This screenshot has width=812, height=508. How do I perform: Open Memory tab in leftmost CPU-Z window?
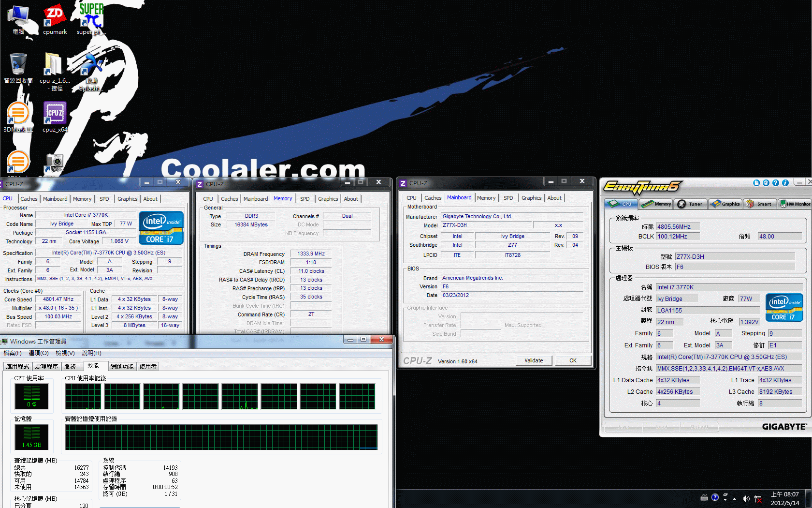(x=82, y=199)
